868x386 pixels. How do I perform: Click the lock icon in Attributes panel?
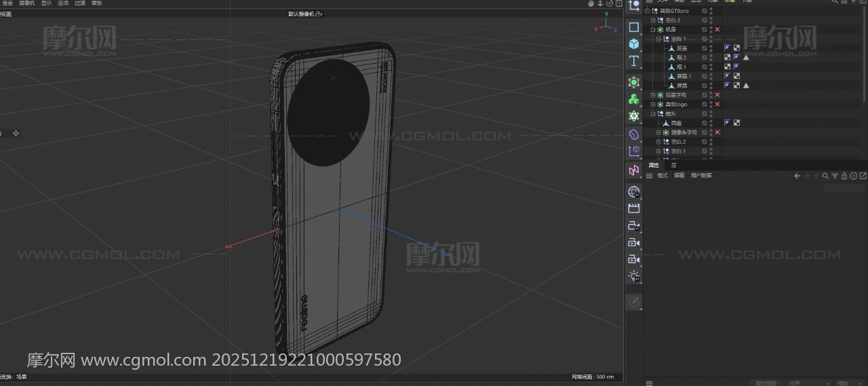[x=844, y=176]
